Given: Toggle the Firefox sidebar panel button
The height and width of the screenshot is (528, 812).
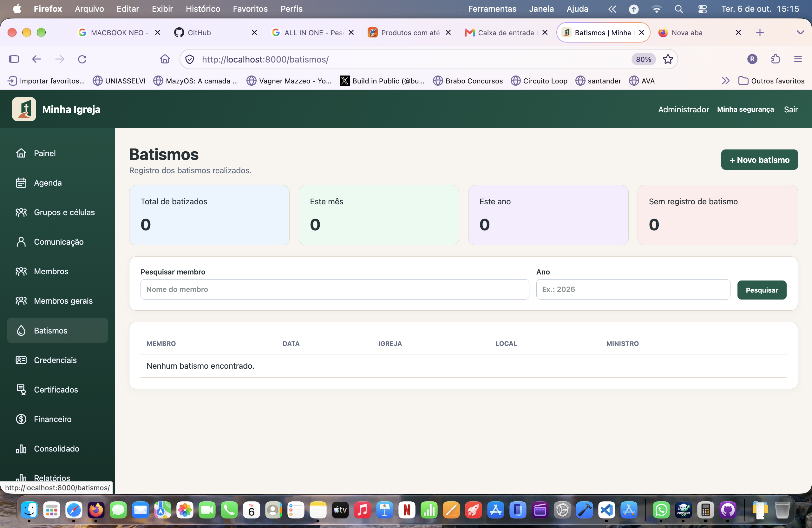Looking at the screenshot, I should pos(14,59).
